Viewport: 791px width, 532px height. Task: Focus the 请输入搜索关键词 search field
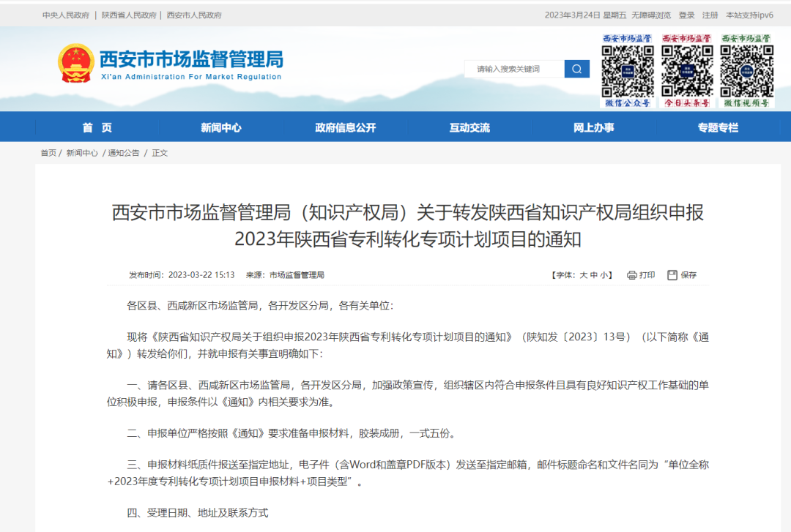(514, 69)
